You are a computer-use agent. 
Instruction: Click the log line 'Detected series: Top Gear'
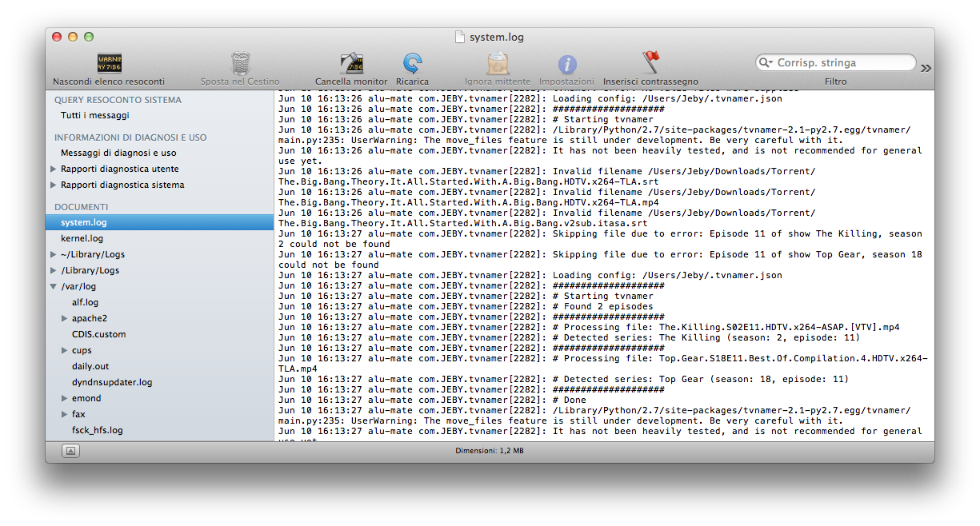click(564, 379)
